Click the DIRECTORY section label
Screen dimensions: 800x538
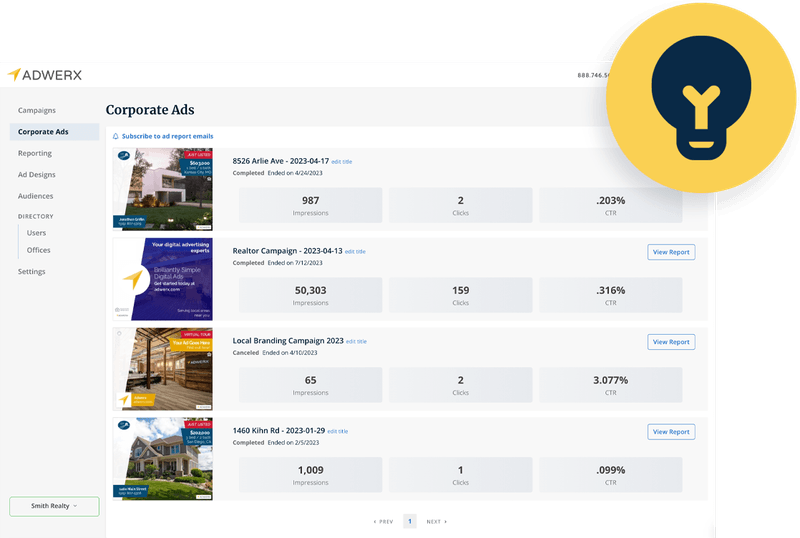point(36,216)
